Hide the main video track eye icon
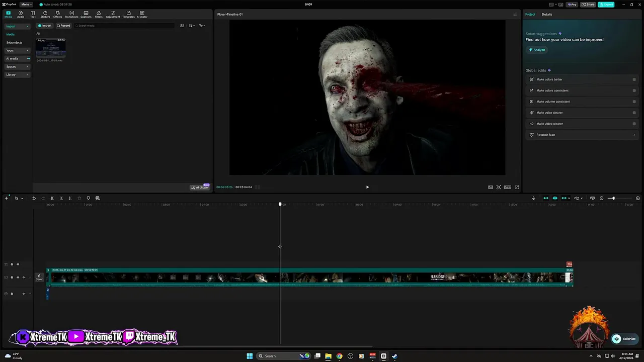 [x=18, y=278]
